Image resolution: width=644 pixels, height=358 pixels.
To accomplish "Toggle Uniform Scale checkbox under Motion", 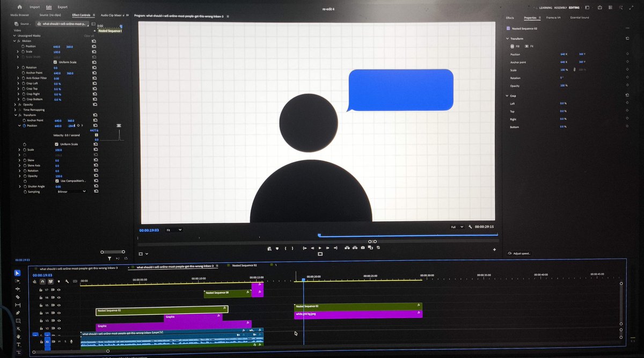I will coord(55,62).
